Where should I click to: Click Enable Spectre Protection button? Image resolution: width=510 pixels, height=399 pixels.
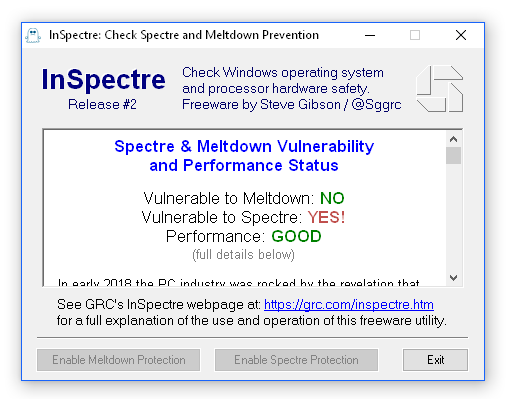pos(296,360)
